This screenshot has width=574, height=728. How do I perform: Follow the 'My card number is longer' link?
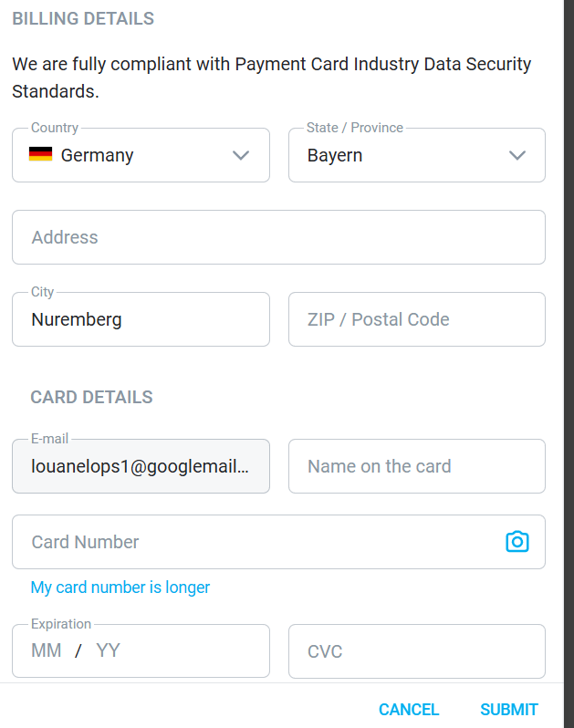[x=120, y=588]
